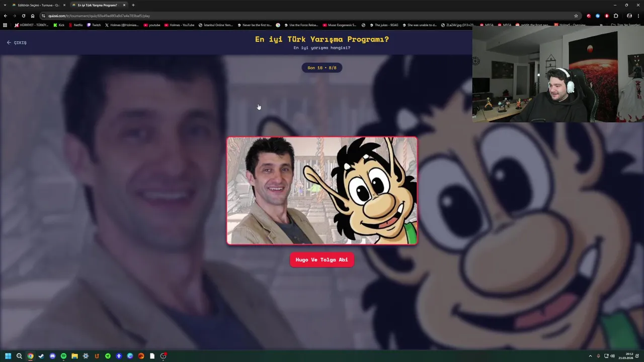Open the Holmes - YouTube bookmark
This screenshot has width=644, height=362.
pos(179,25)
